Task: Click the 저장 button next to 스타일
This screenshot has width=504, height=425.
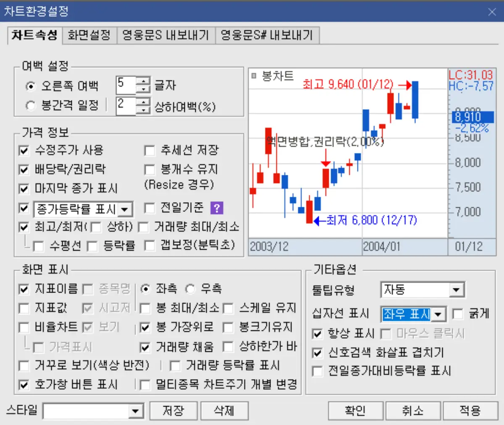Action: (173, 411)
